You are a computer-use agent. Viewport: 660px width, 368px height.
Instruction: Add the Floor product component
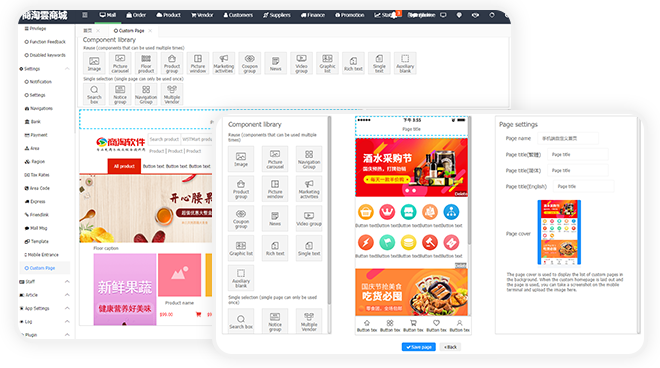146,63
